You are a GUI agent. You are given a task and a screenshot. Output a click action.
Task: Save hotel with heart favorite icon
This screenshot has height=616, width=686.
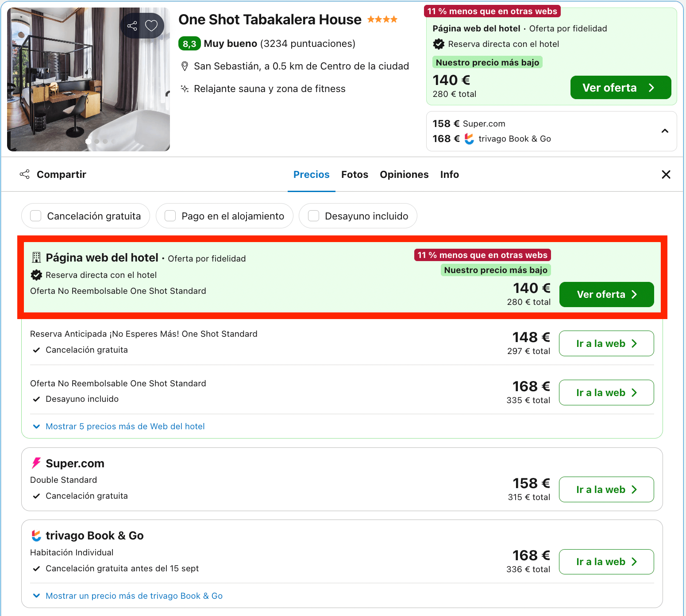151,26
